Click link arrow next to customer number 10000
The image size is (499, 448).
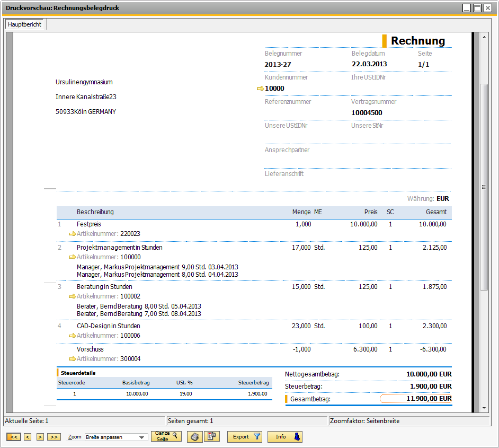(260, 89)
